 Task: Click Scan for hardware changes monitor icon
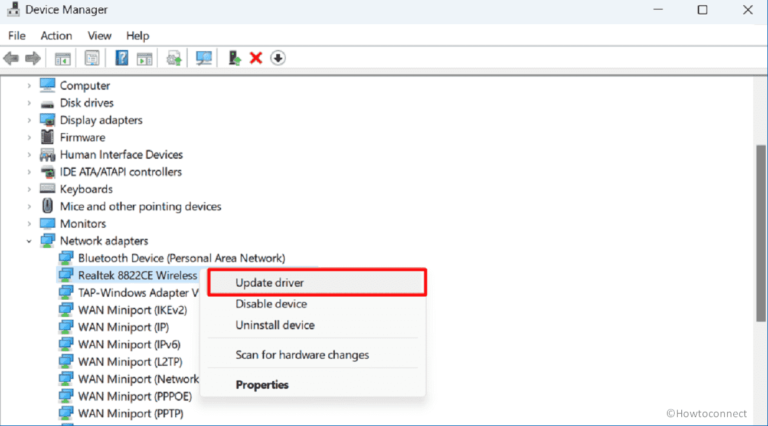pos(204,58)
